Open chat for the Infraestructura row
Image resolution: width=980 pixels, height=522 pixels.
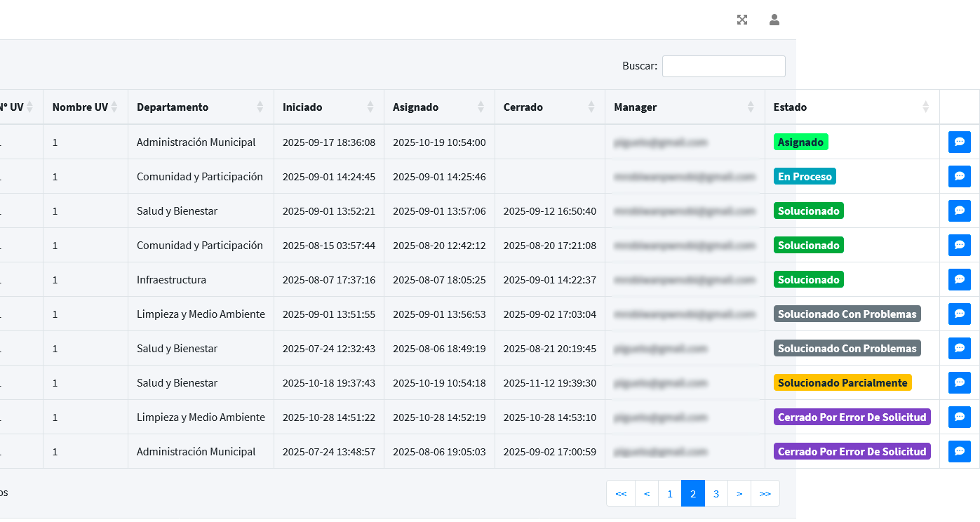(959, 279)
